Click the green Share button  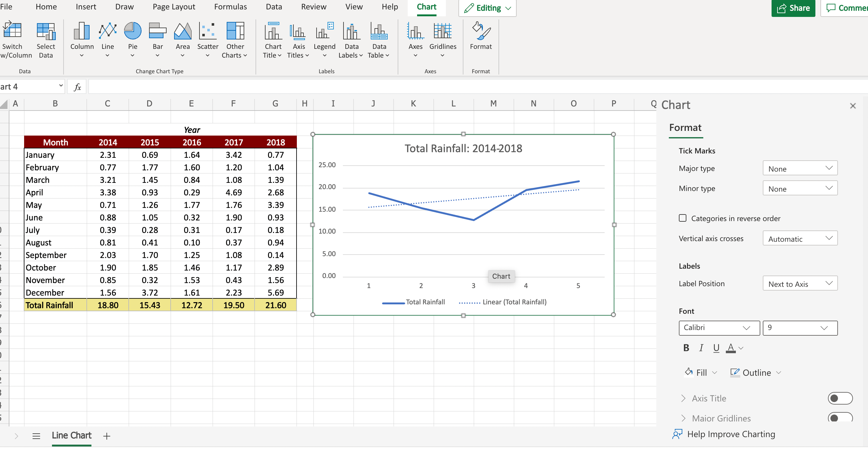(x=793, y=8)
